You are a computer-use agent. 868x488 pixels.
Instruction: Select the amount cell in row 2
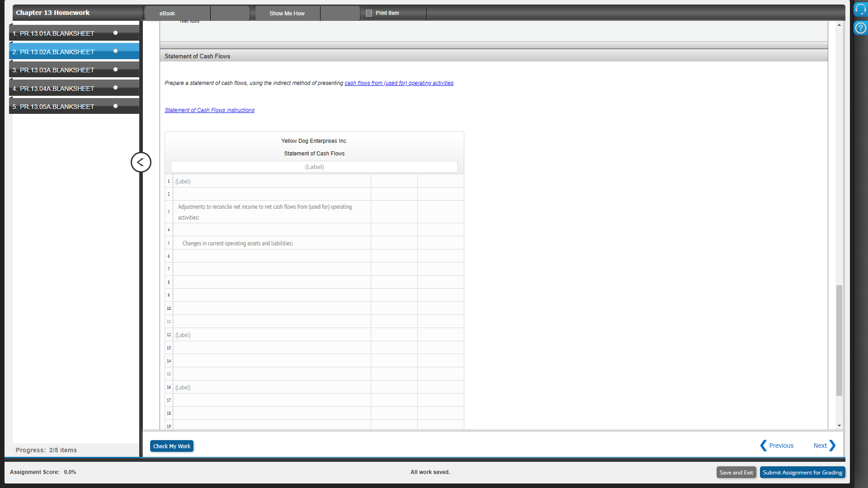394,194
